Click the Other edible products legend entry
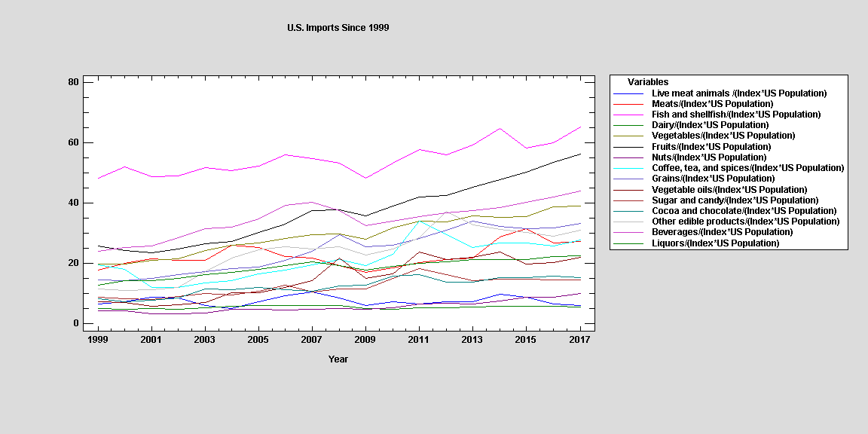The width and height of the screenshot is (868, 434). [x=744, y=222]
